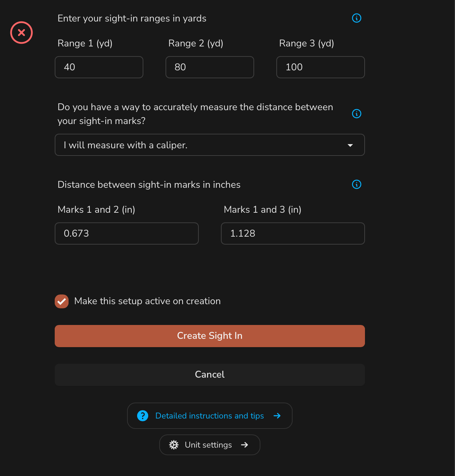Click info icon beside measure distance question
This screenshot has width=455, height=476.
tap(357, 114)
